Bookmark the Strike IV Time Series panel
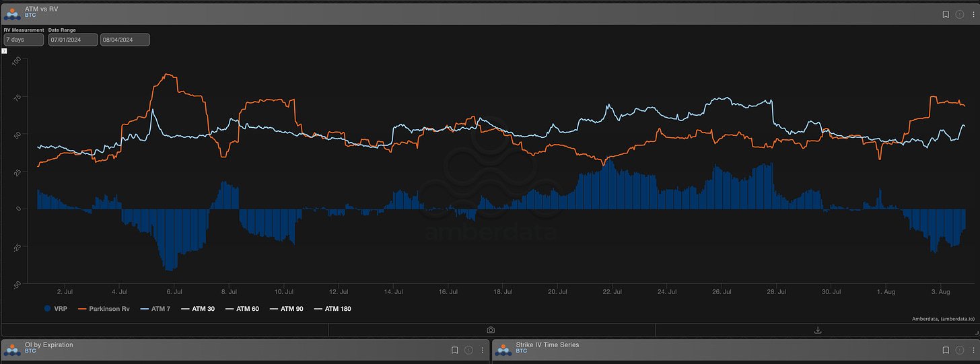The width and height of the screenshot is (980, 364). [x=946, y=350]
